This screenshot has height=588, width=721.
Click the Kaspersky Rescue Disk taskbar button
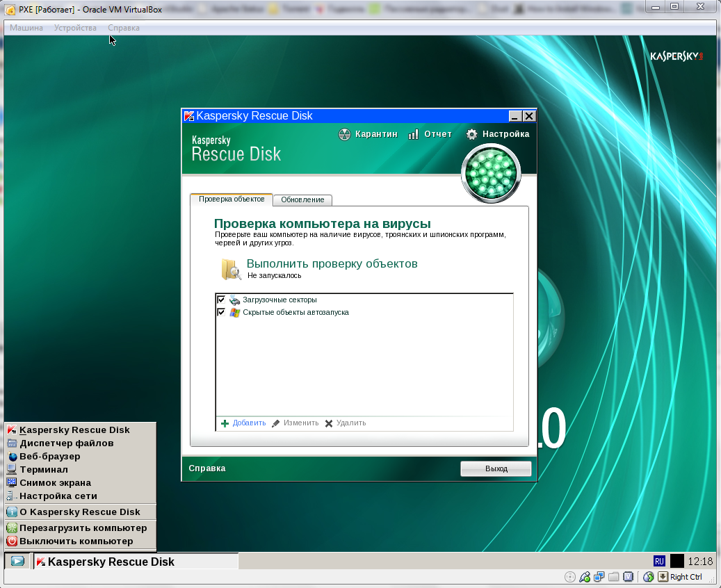click(x=136, y=562)
